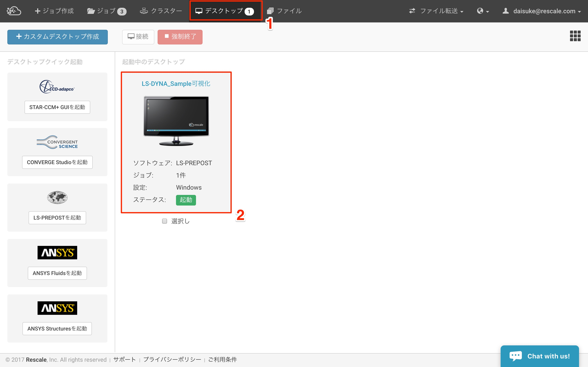Open the grid layout view icon
588x367 pixels.
coord(575,36)
